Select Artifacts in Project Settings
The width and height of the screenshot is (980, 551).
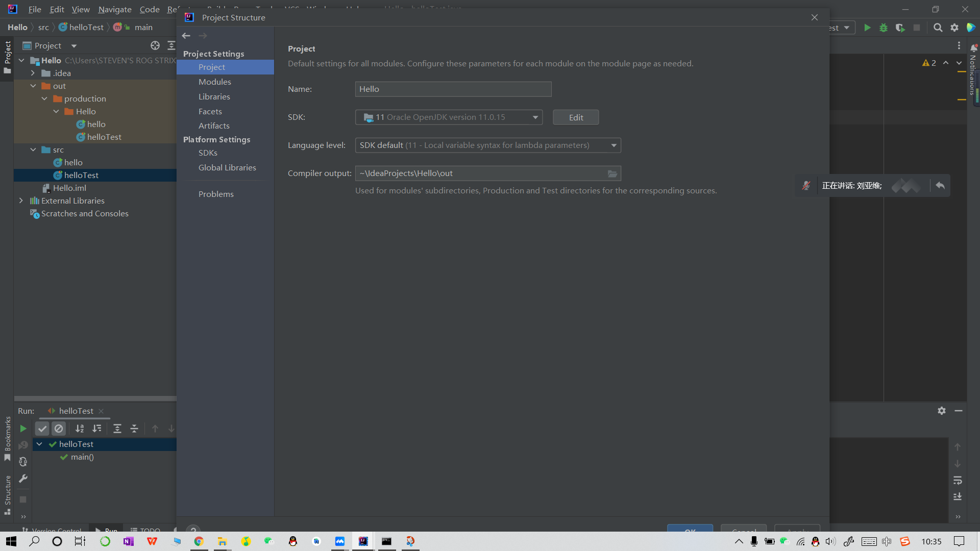[x=214, y=126]
